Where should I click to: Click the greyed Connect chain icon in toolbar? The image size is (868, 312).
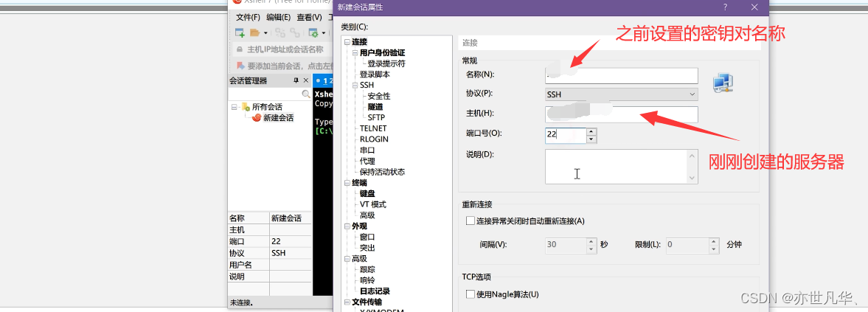coord(281,32)
